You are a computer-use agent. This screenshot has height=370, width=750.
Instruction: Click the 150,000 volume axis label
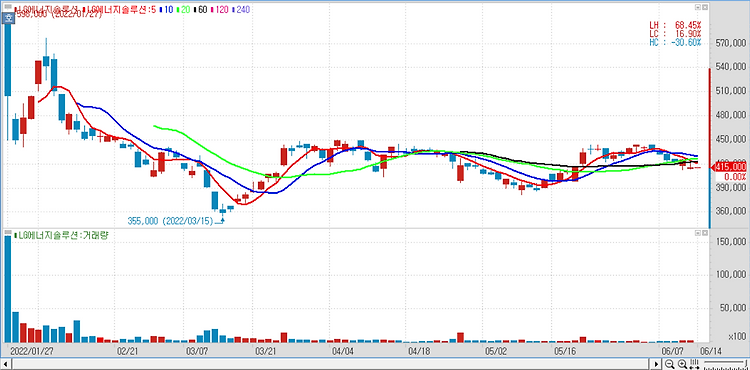[x=731, y=242]
